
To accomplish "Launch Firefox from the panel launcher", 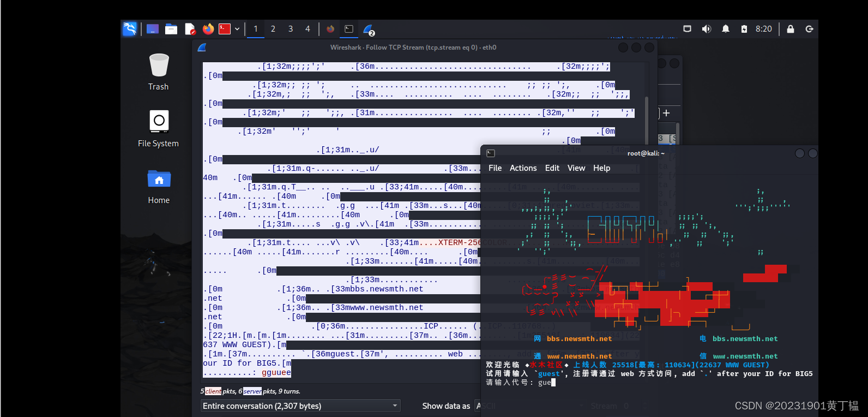I will click(208, 29).
